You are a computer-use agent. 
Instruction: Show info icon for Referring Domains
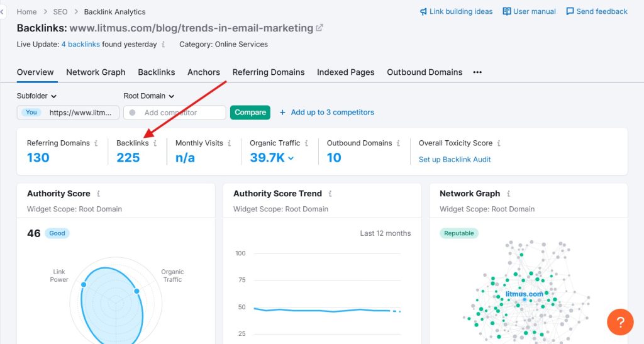[x=96, y=143]
